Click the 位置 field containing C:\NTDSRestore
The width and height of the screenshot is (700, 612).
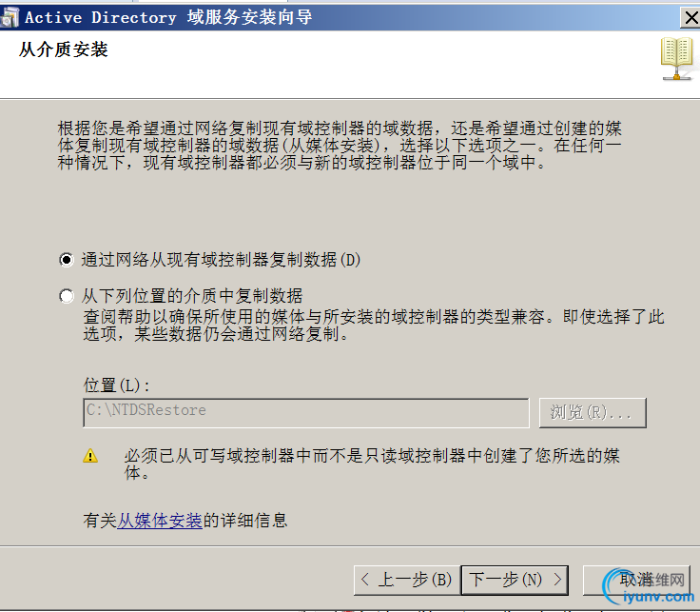(306, 413)
